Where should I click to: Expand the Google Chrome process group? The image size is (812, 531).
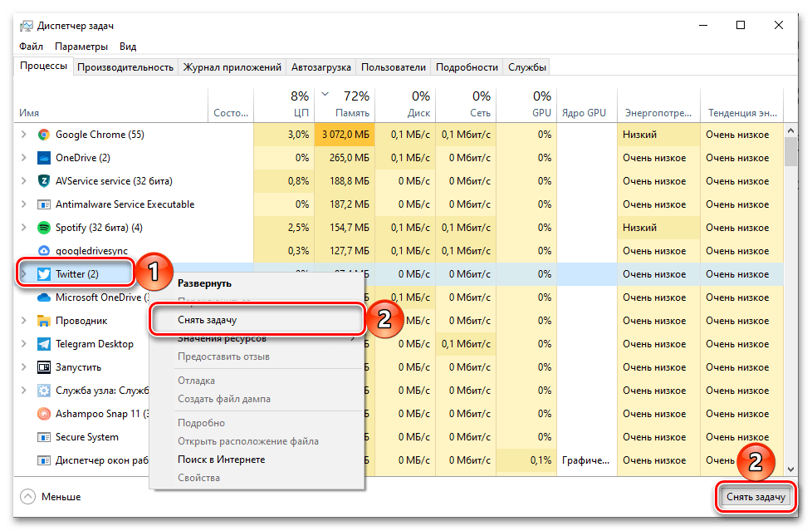23,135
